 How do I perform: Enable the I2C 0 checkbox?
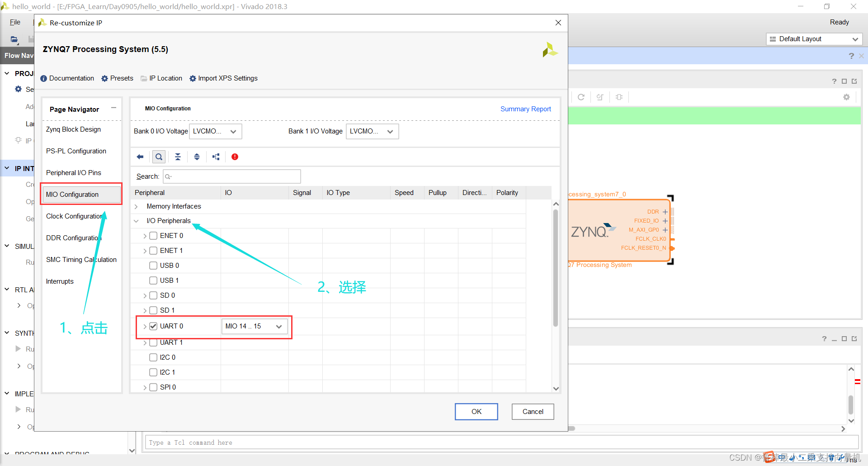153,357
